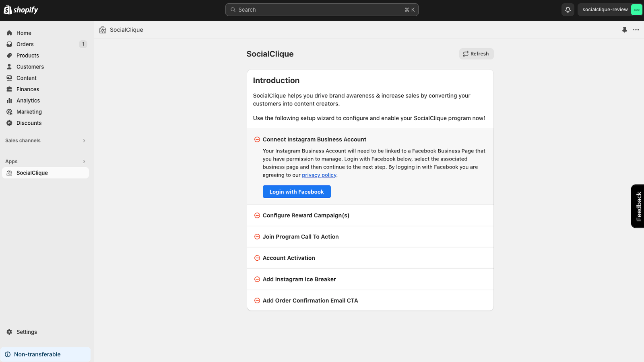Click the Customers person icon

click(9, 67)
